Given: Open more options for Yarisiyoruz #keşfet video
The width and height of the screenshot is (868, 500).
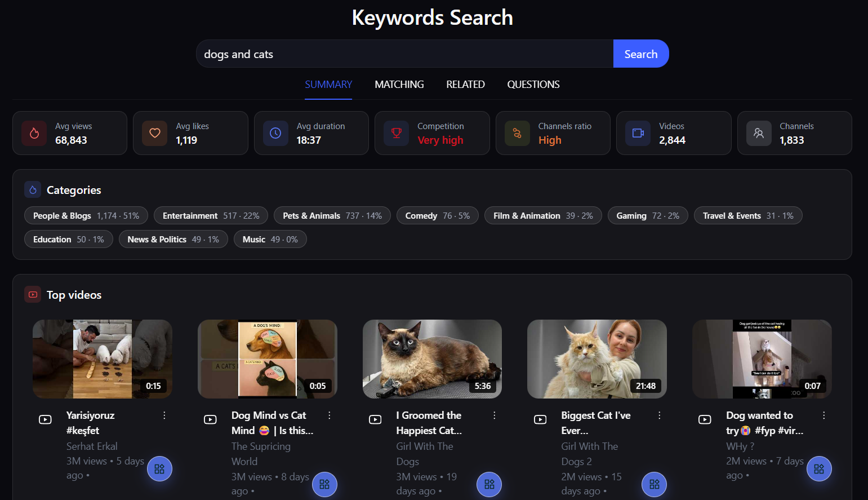Looking at the screenshot, I should point(164,415).
